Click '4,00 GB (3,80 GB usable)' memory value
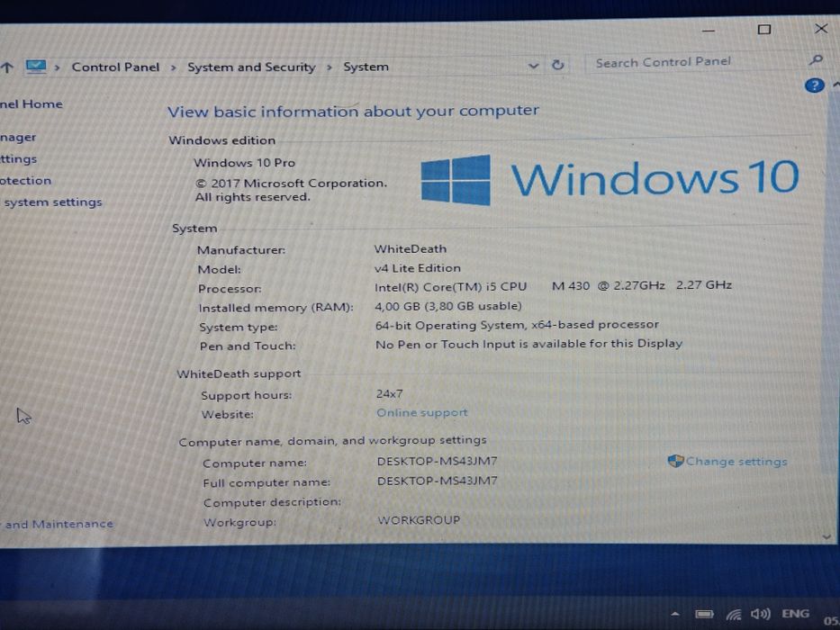The height and width of the screenshot is (630, 840). pos(447,306)
